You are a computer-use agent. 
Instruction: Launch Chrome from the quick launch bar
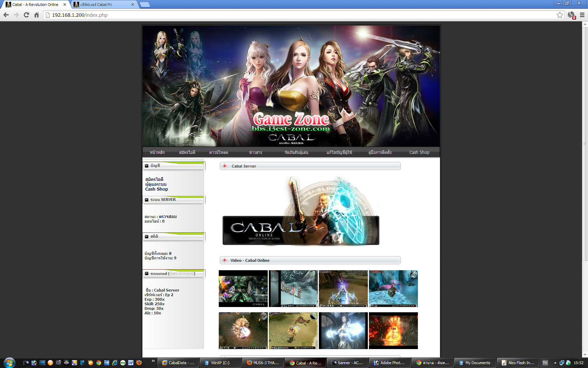(99, 363)
